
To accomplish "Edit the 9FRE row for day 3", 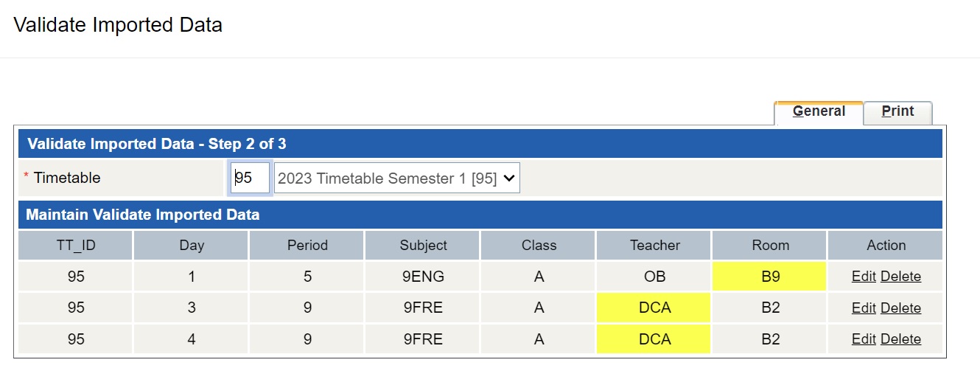I will (864, 308).
